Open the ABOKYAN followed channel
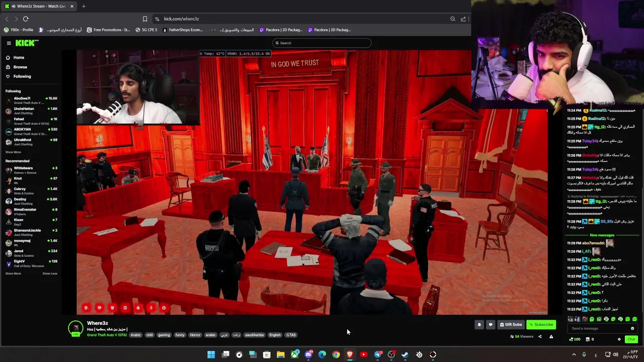644x362 pixels. click(x=31, y=131)
